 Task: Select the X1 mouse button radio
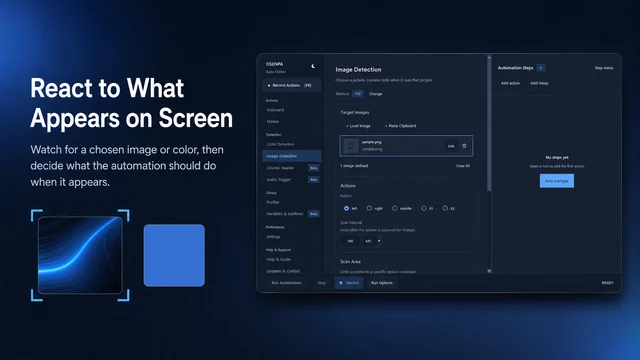(x=424, y=208)
